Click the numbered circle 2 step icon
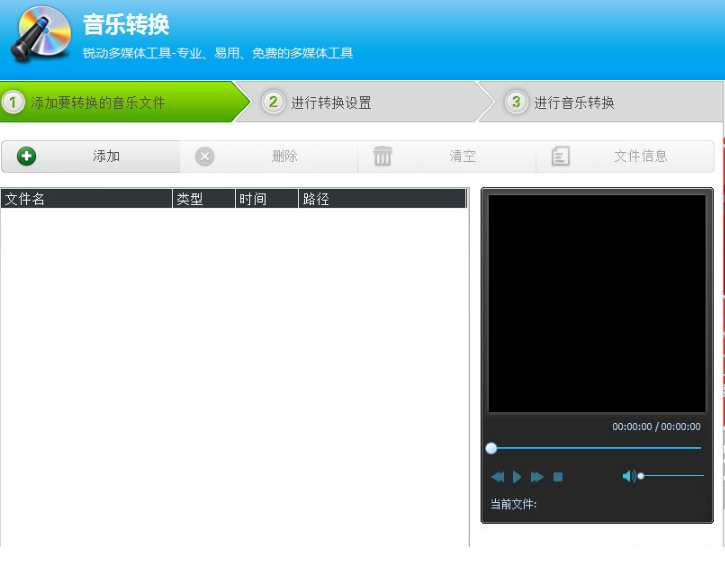Screen dimensions: 725x568 [273, 102]
